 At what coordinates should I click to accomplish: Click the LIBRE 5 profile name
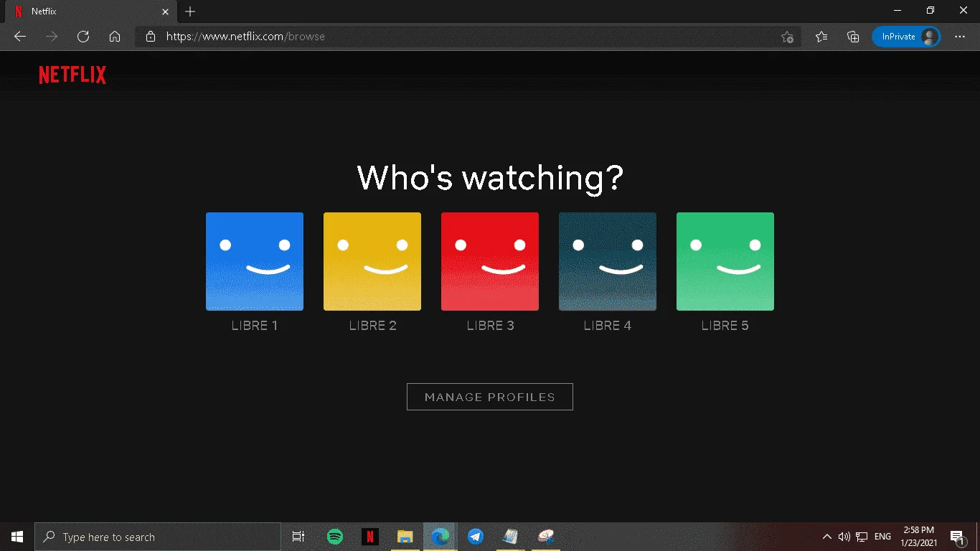(x=725, y=326)
